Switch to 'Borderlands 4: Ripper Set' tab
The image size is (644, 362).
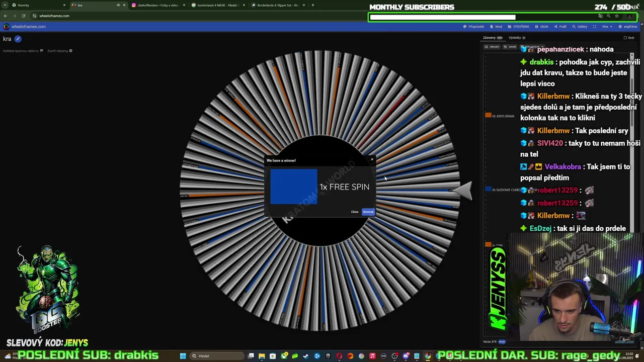[x=278, y=5]
